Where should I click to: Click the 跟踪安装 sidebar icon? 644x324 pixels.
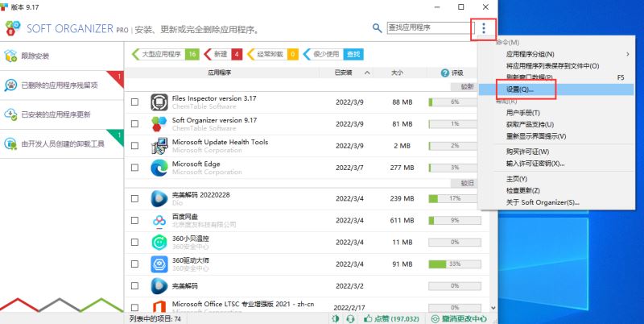[10, 56]
